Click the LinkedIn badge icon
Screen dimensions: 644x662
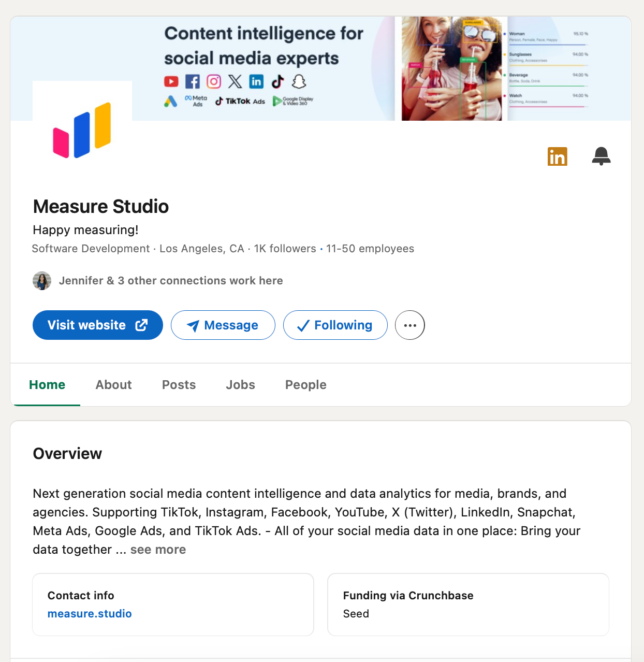pos(557,156)
